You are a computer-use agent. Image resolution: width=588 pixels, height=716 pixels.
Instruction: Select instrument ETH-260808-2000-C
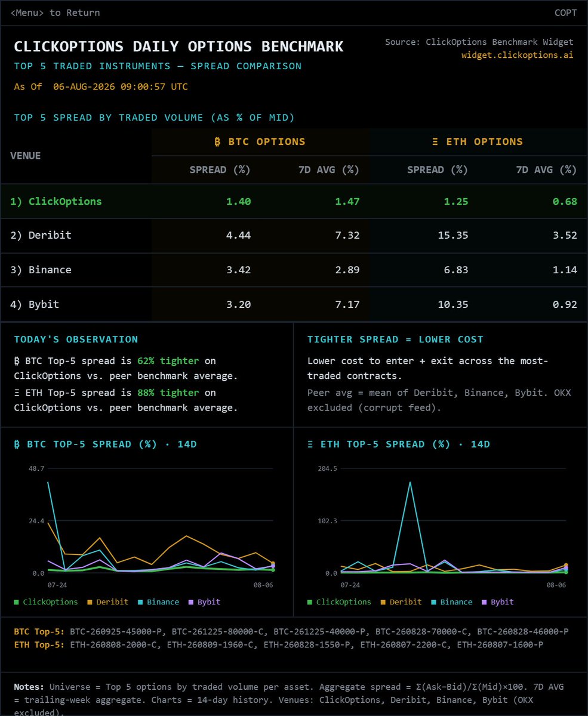point(114,644)
